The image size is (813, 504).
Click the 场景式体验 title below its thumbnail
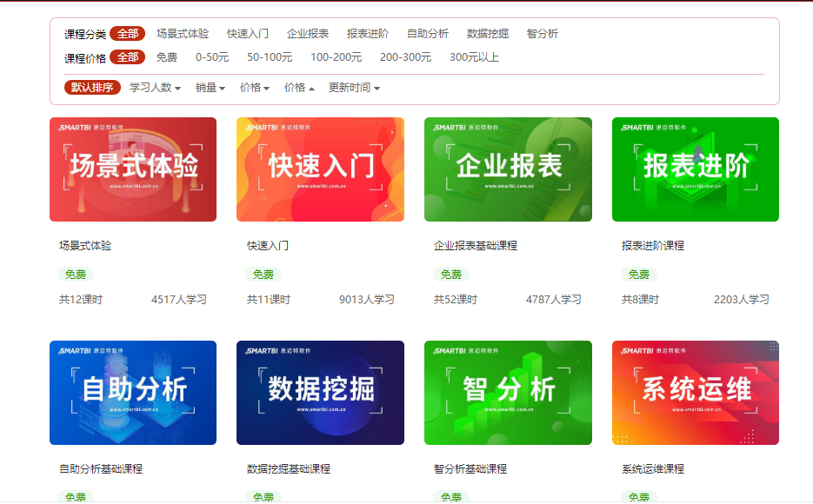pyautogui.click(x=85, y=246)
